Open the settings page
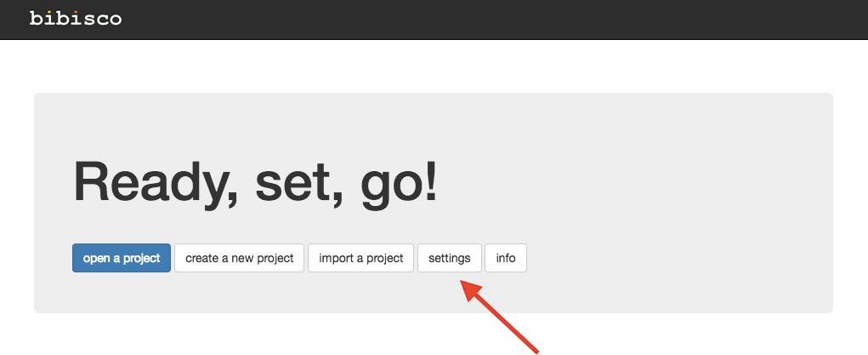 449,258
